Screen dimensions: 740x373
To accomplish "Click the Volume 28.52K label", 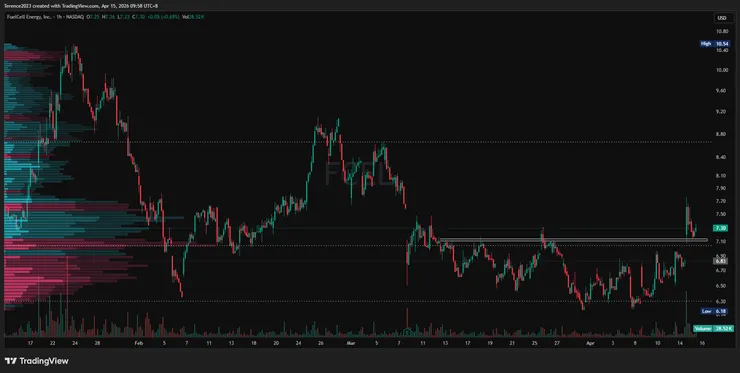I will [x=713, y=328].
